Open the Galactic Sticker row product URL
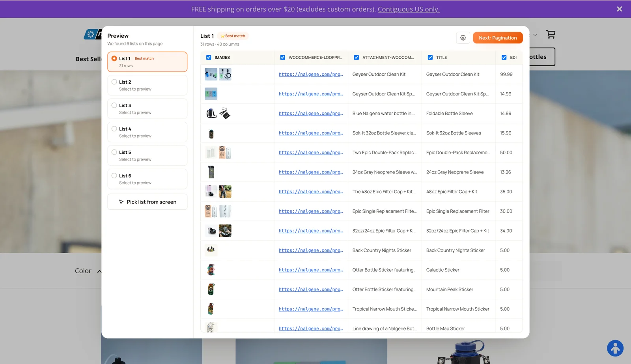This screenshot has height=364, width=631. 311,270
